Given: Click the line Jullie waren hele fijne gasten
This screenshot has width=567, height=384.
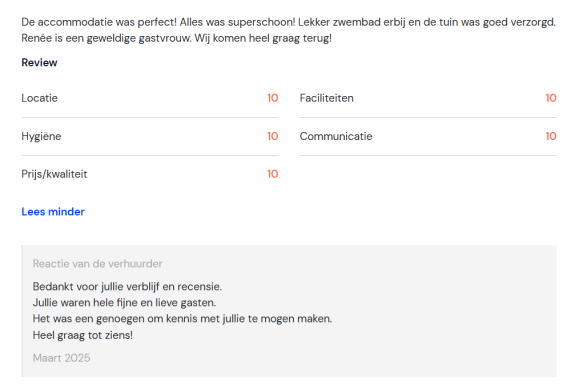Looking at the screenshot, I should coord(124,303).
